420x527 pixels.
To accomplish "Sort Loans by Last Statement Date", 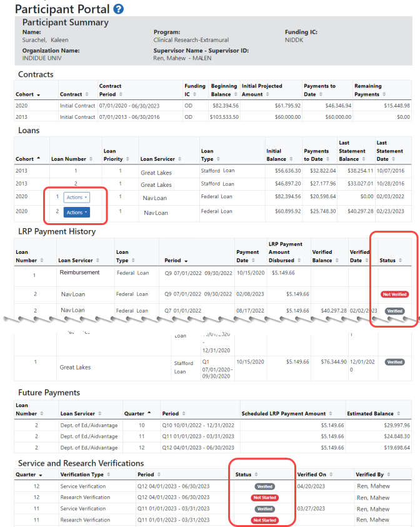I will [x=389, y=151].
